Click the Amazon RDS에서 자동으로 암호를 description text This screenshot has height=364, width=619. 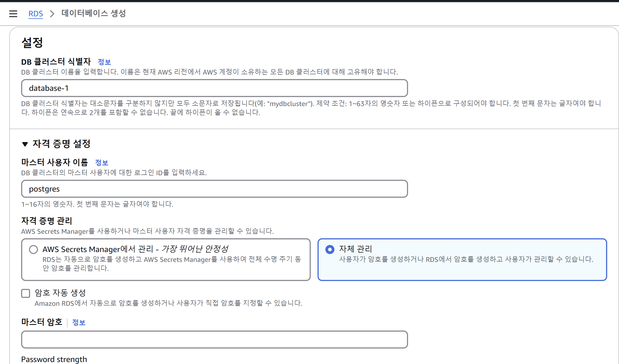pyautogui.click(x=168, y=303)
